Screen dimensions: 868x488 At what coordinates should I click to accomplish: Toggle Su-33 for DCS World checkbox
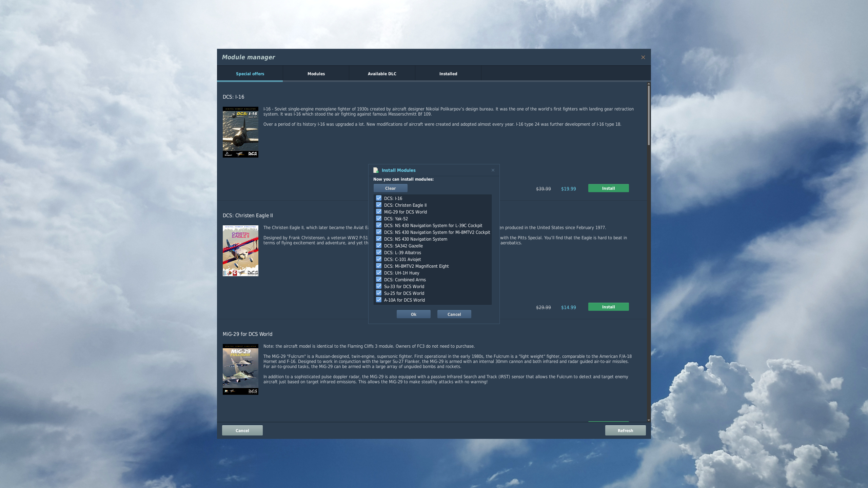379,286
